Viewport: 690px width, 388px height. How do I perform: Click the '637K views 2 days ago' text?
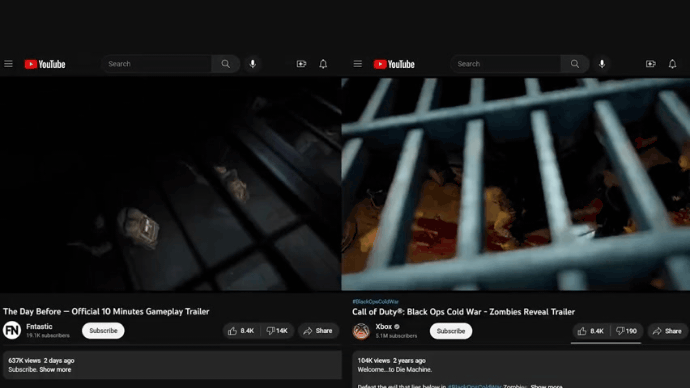pyautogui.click(x=41, y=361)
